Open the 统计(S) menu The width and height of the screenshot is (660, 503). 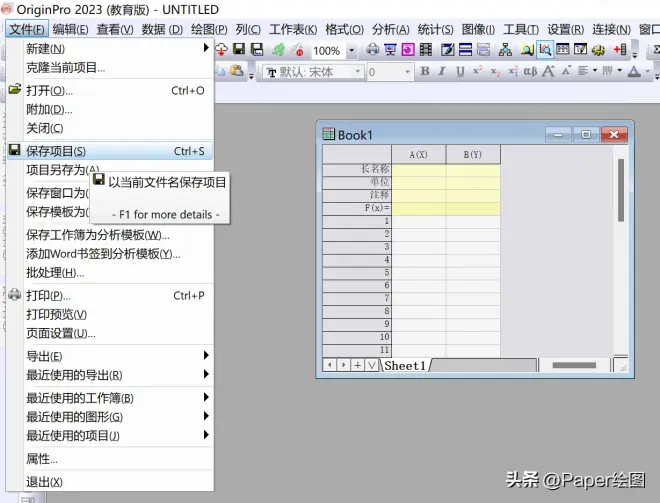point(436,29)
